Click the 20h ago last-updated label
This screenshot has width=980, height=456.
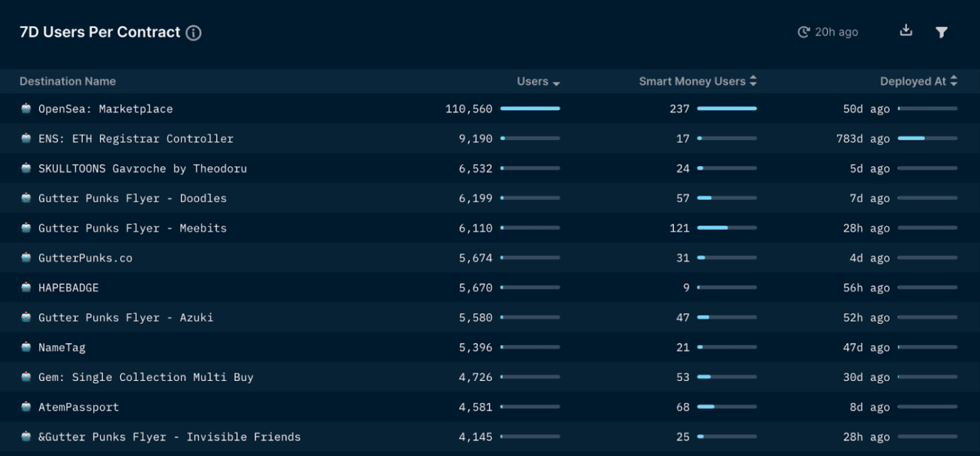(x=836, y=32)
